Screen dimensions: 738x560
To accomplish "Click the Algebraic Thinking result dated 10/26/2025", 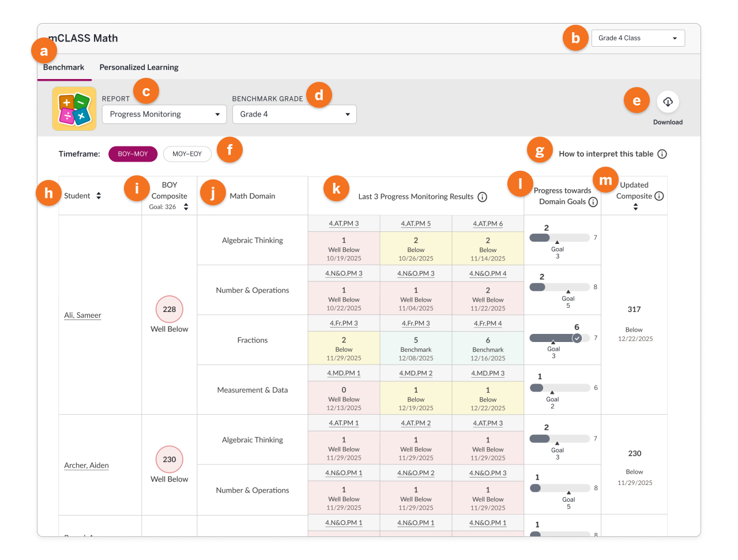I will coord(416,249).
